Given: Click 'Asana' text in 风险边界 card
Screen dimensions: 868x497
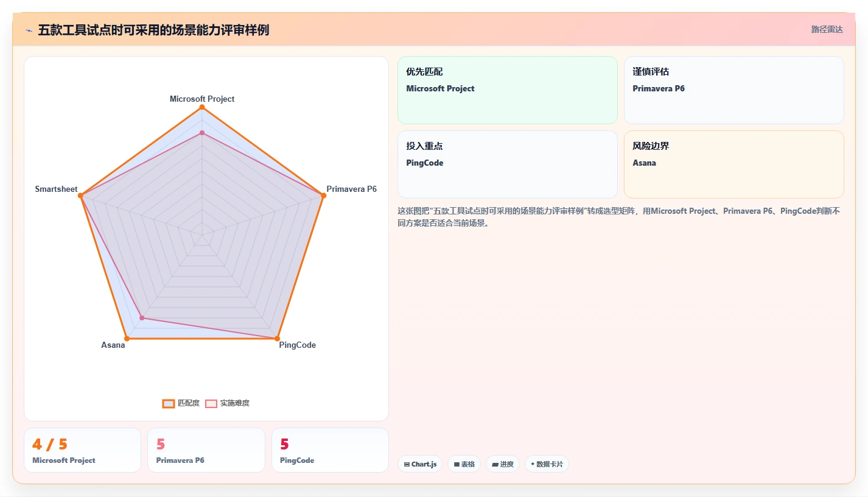Looking at the screenshot, I should [645, 163].
